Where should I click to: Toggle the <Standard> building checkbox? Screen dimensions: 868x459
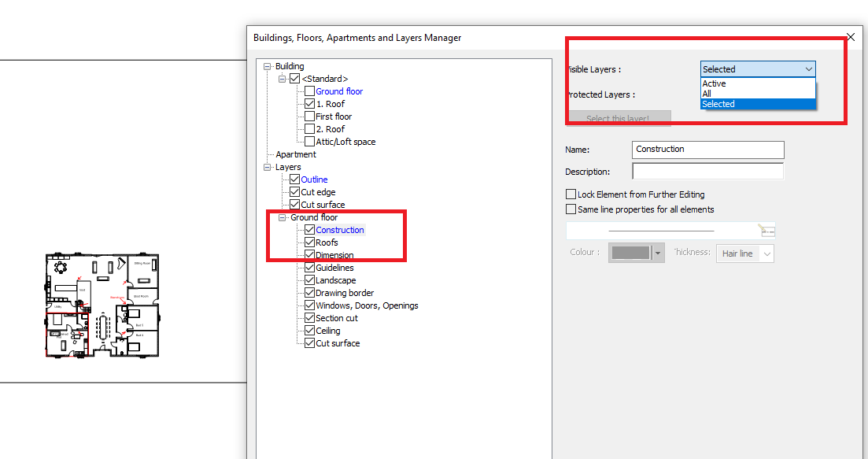295,80
